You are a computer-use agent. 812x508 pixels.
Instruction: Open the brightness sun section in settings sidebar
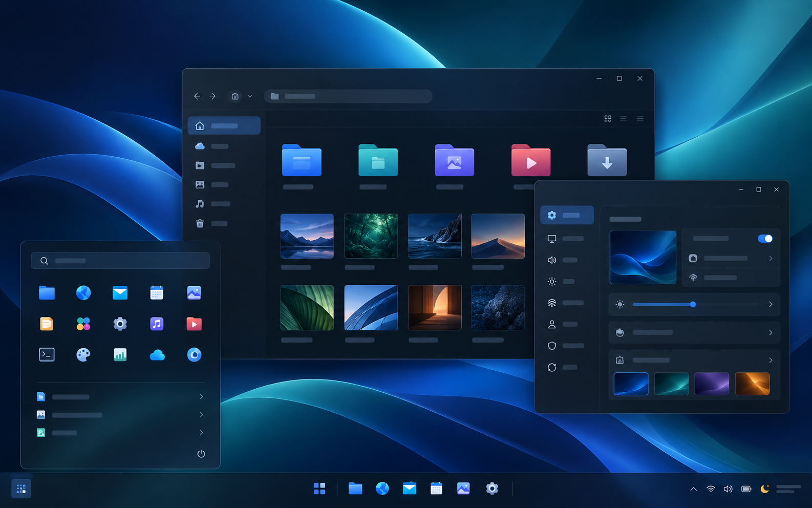561,282
